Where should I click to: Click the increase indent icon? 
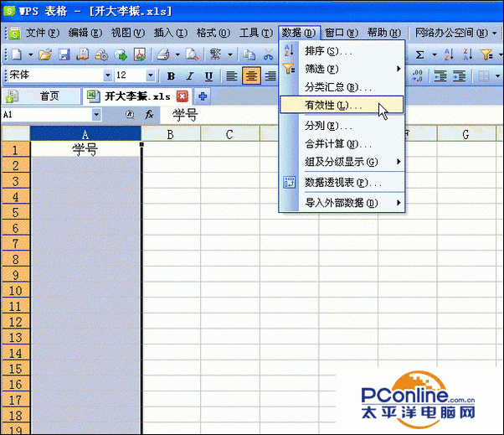click(460, 76)
